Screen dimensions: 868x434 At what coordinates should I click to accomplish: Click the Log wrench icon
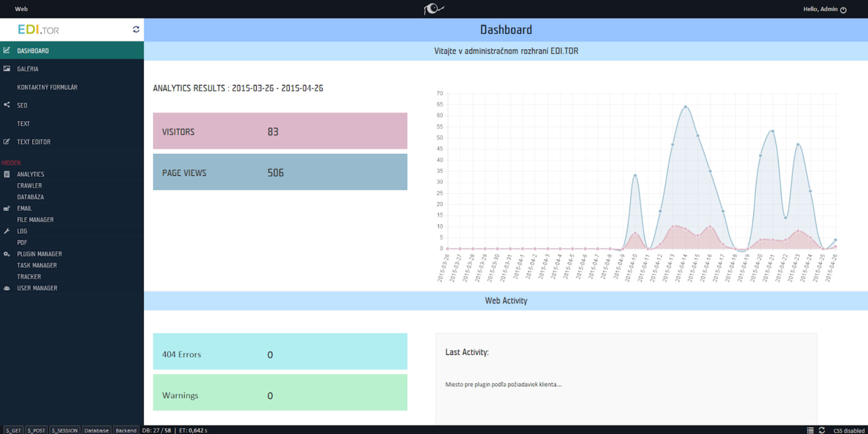[x=7, y=231]
